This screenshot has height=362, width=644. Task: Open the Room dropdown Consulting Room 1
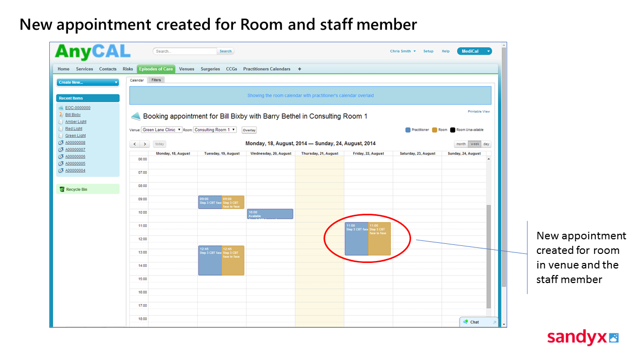[215, 130]
